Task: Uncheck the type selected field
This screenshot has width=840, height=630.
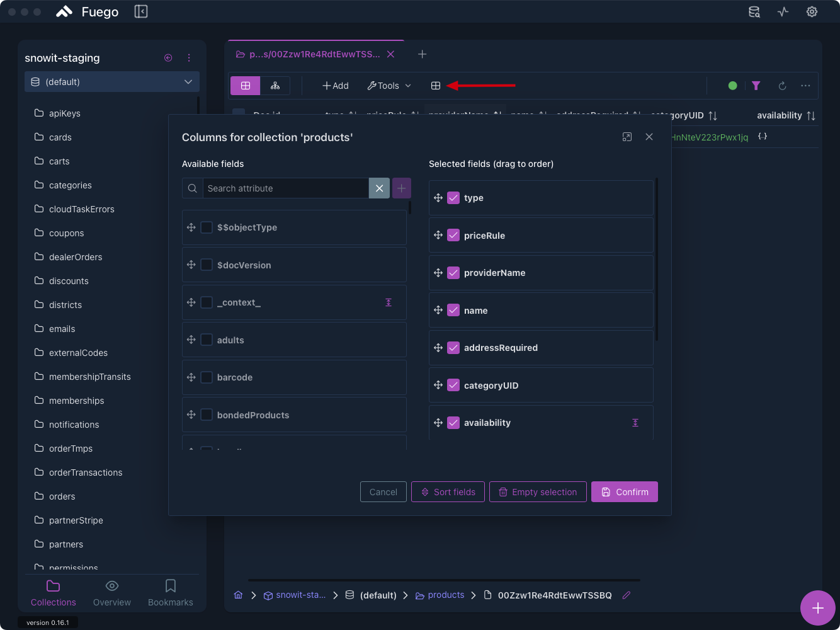Action: click(x=453, y=198)
